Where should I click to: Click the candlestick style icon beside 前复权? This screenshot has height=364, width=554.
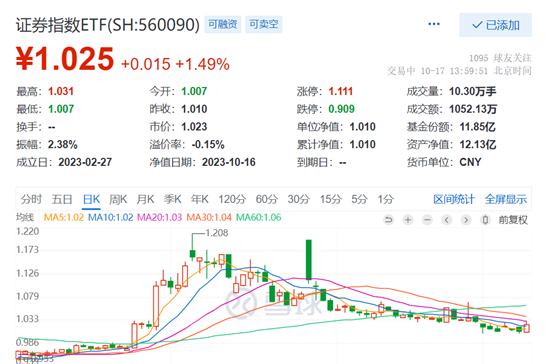click(x=485, y=220)
